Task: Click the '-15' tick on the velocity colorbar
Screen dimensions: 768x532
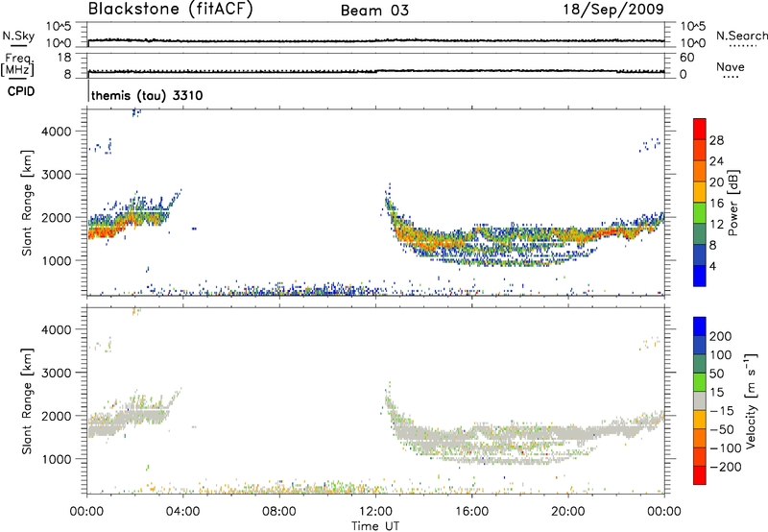Action: pos(722,411)
